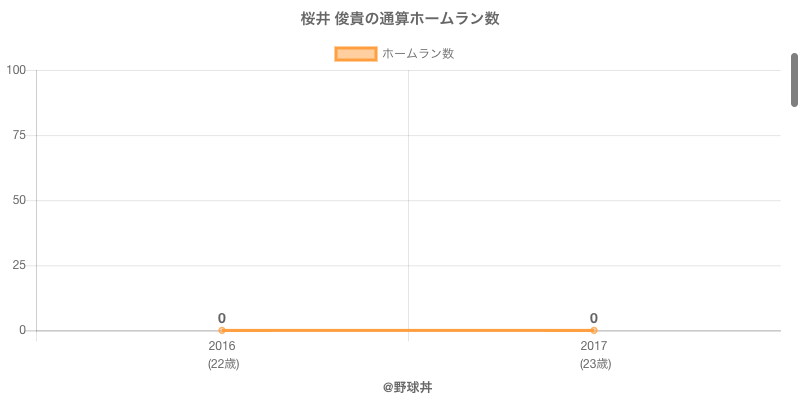The height and width of the screenshot is (400, 800).
Task: Click the 2017 x-axis year label
Action: pos(594,346)
